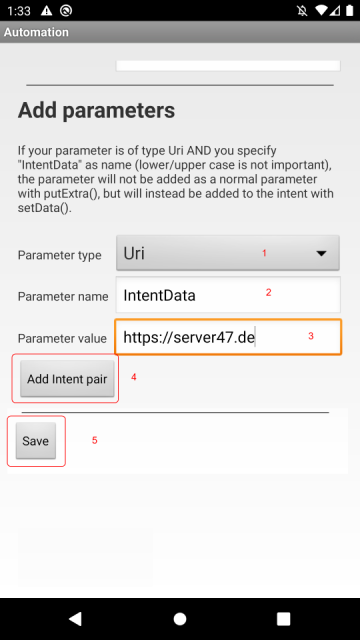The image size is (360, 640).
Task: Tap the Parameter type label
Action: click(60, 255)
